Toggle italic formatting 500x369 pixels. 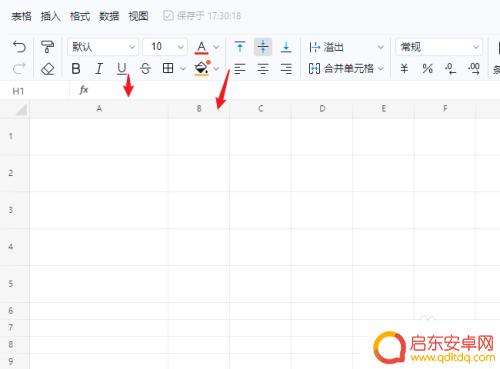tap(99, 69)
